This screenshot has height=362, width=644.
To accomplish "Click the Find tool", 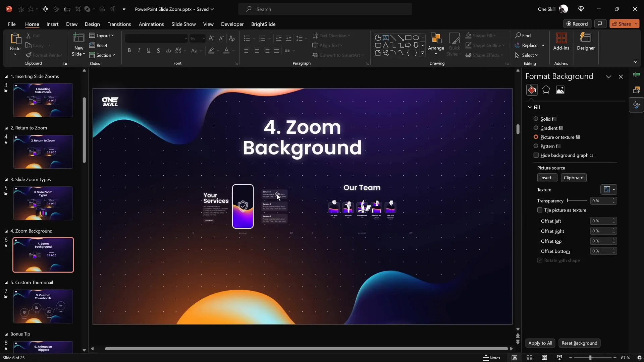I will coord(523,35).
